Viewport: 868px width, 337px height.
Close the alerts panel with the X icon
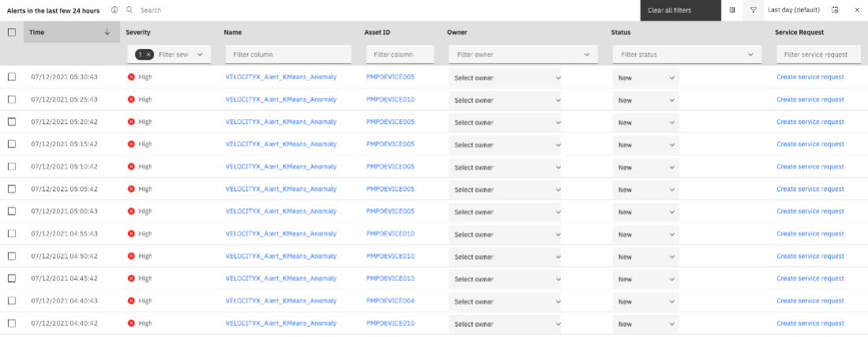[x=857, y=10]
